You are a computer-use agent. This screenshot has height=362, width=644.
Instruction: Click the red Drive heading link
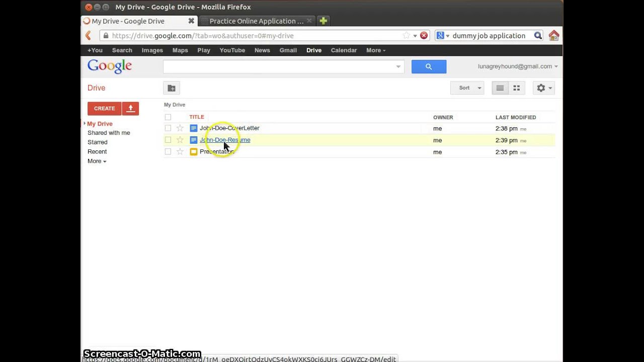(x=96, y=88)
